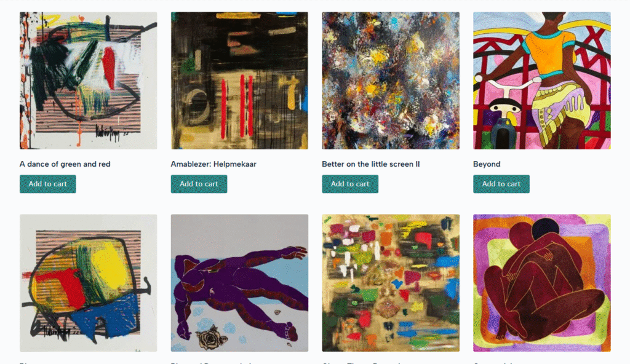The width and height of the screenshot is (630, 364).
Task: Open the embracing maroon figures painting
Action: click(x=541, y=283)
